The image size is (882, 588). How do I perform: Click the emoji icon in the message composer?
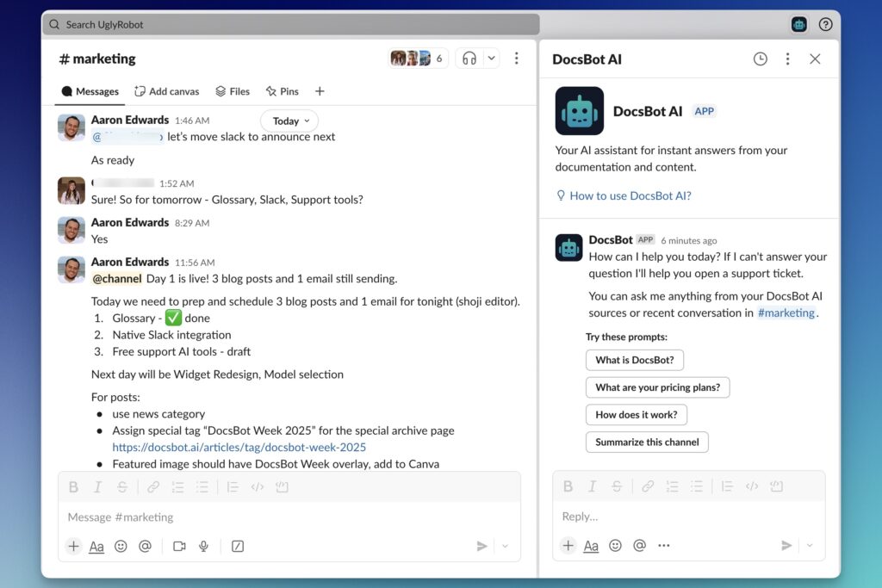121,546
